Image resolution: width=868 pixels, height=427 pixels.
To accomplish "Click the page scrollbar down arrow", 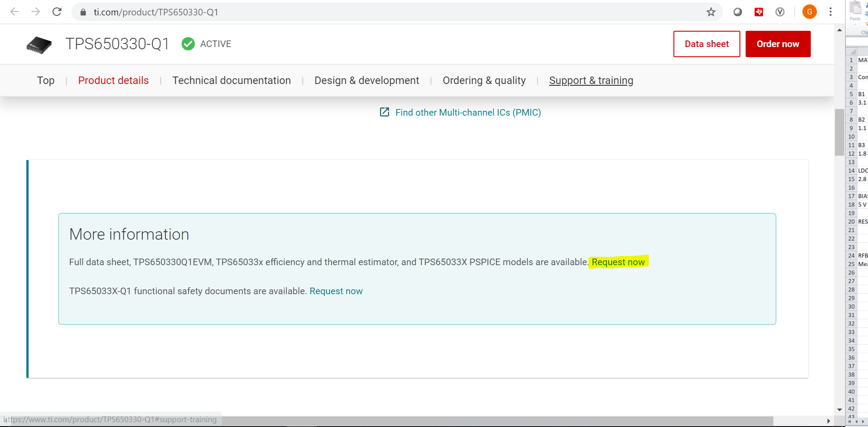I will coord(839,409).
